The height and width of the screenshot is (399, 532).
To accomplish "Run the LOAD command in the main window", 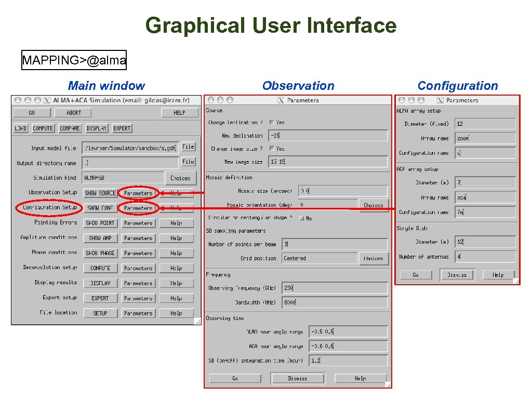I will [20, 128].
